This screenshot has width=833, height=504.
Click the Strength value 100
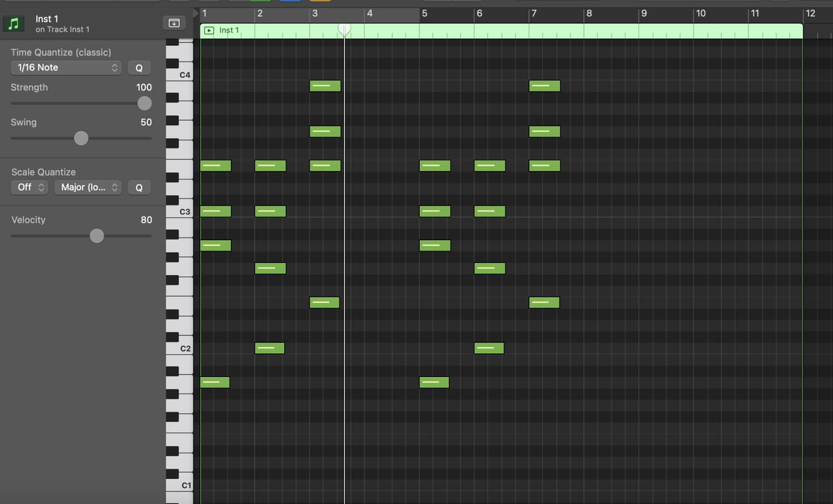(x=144, y=87)
